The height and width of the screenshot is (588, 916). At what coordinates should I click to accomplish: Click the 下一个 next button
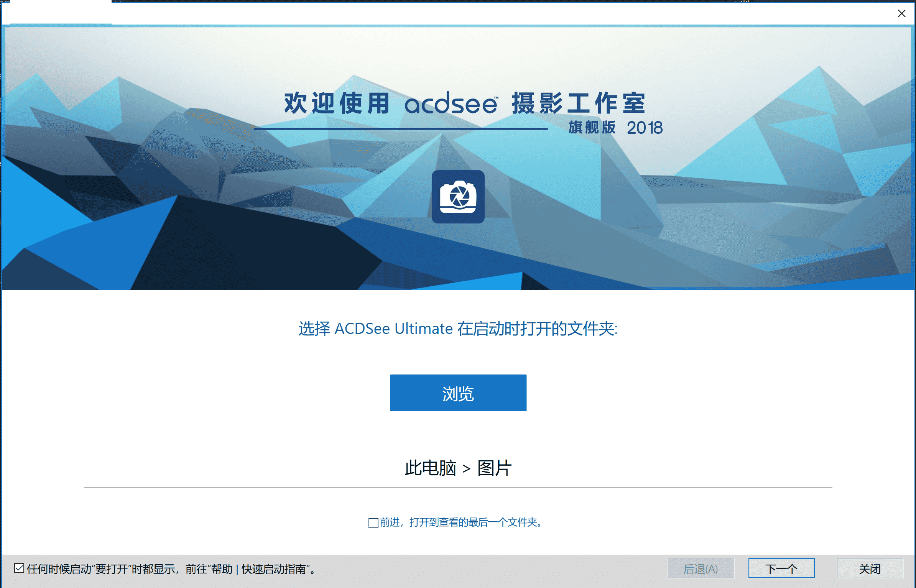coord(781,568)
